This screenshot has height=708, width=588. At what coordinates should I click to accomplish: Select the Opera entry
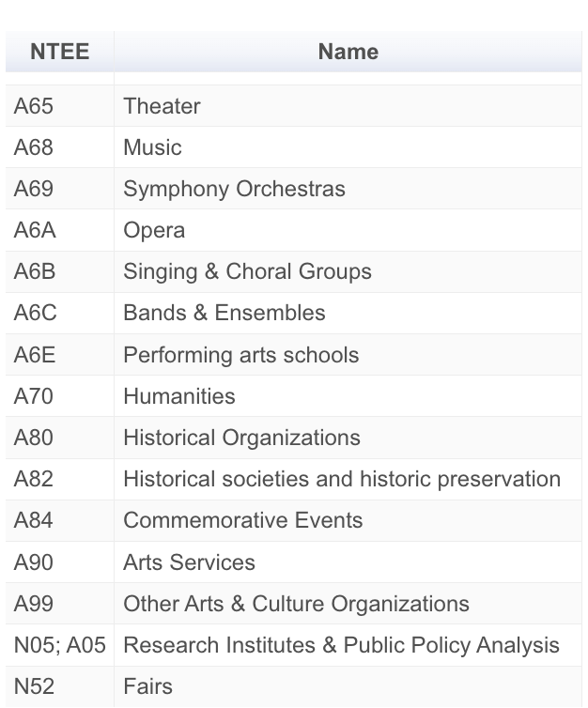click(154, 230)
